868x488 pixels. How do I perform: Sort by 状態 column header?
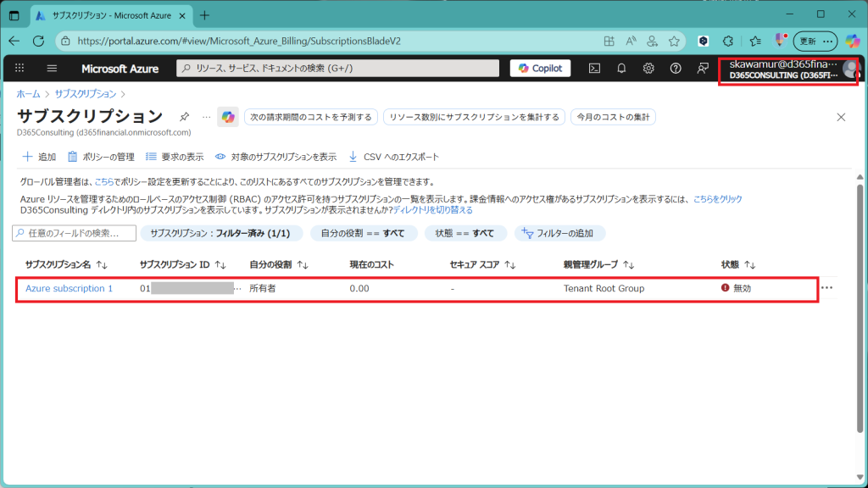737,264
